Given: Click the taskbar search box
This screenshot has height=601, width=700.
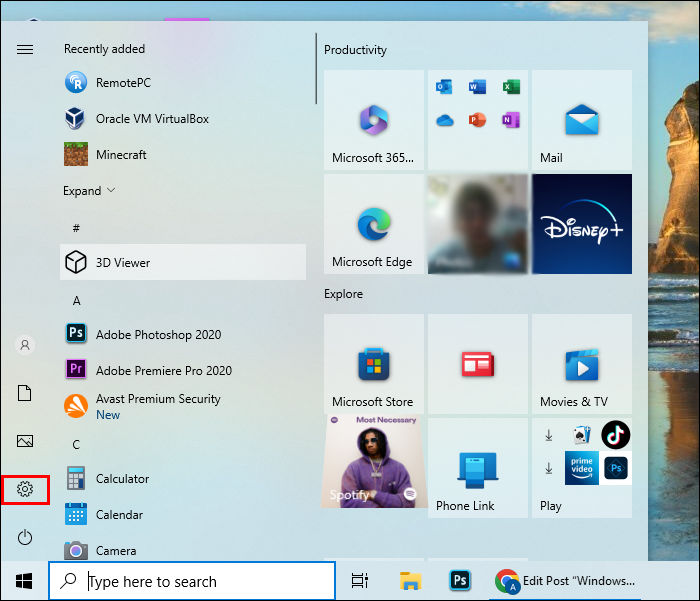Looking at the screenshot, I should coord(192,581).
